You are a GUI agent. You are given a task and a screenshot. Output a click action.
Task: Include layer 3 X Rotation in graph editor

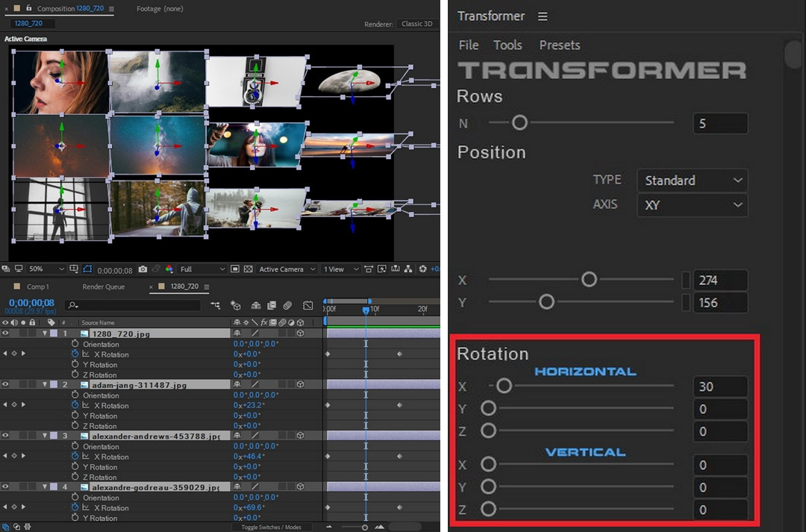tap(86, 457)
